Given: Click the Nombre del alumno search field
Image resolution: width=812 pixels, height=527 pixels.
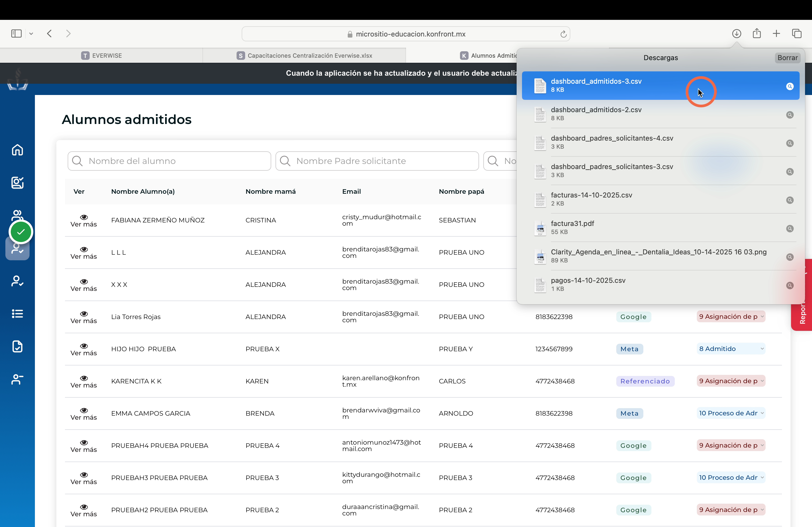Looking at the screenshot, I should [x=169, y=161].
